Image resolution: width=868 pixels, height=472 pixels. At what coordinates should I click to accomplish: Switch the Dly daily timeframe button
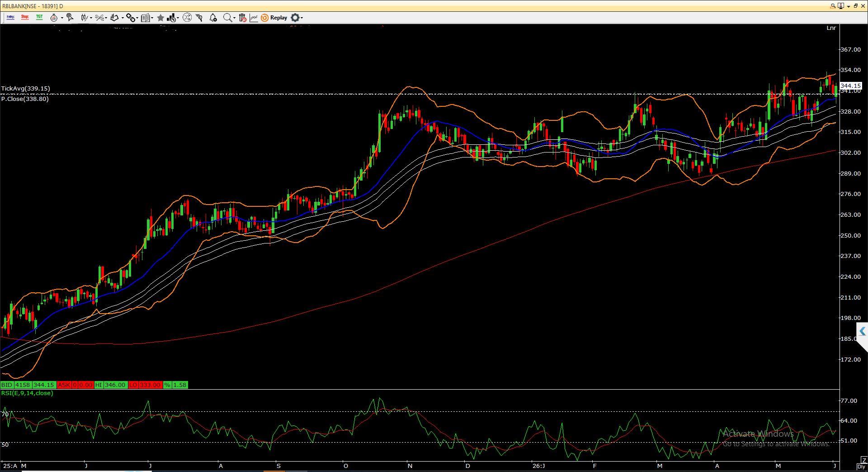(x=862, y=467)
